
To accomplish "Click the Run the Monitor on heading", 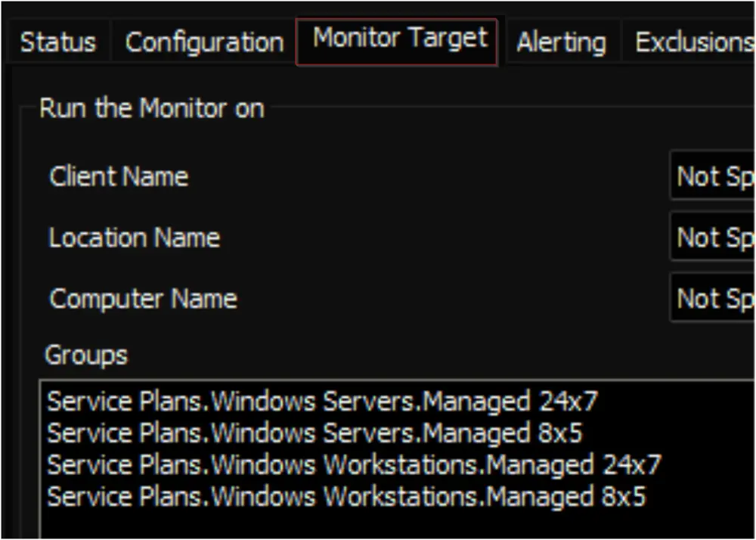I will pyautogui.click(x=152, y=107).
